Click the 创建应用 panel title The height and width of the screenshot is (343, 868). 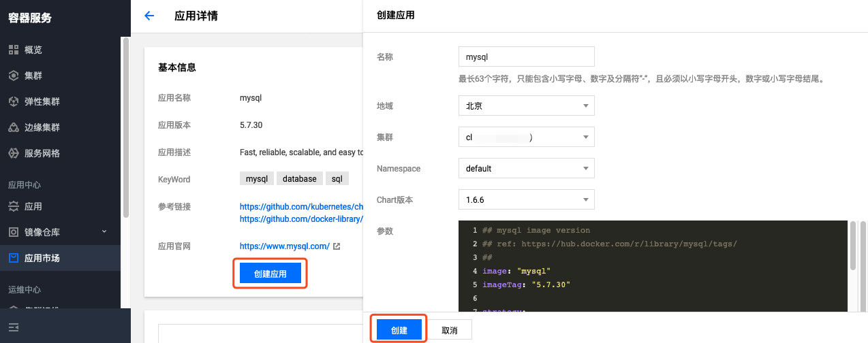[395, 15]
